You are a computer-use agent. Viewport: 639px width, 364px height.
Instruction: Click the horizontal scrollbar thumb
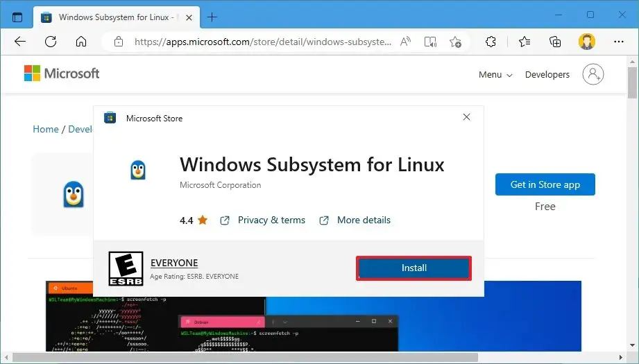245,358
